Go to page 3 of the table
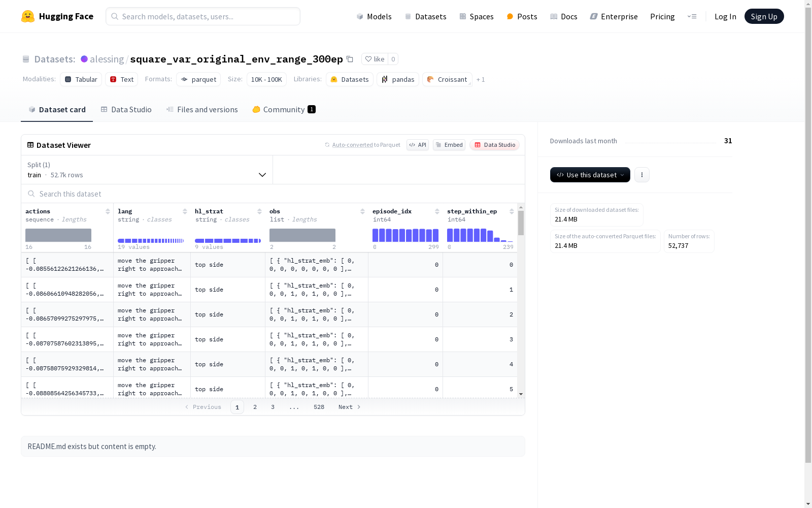Screen dimensions: 812x508 [x=273, y=407]
